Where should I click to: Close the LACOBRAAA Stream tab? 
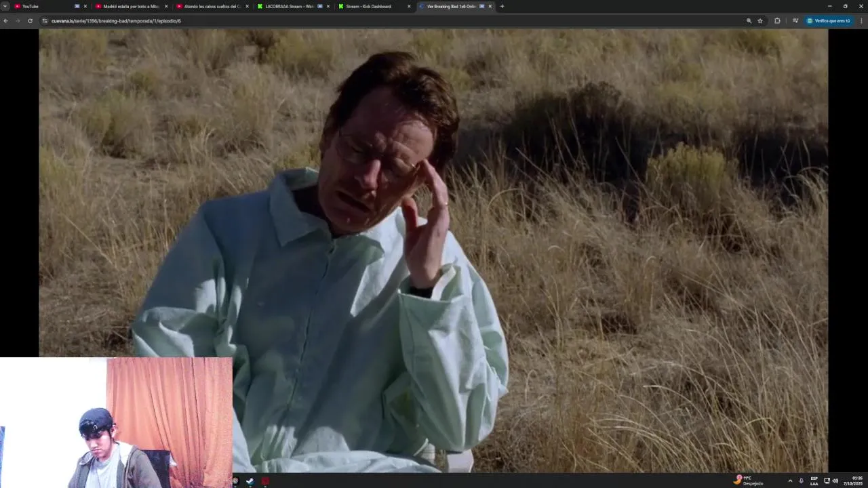pos(328,6)
